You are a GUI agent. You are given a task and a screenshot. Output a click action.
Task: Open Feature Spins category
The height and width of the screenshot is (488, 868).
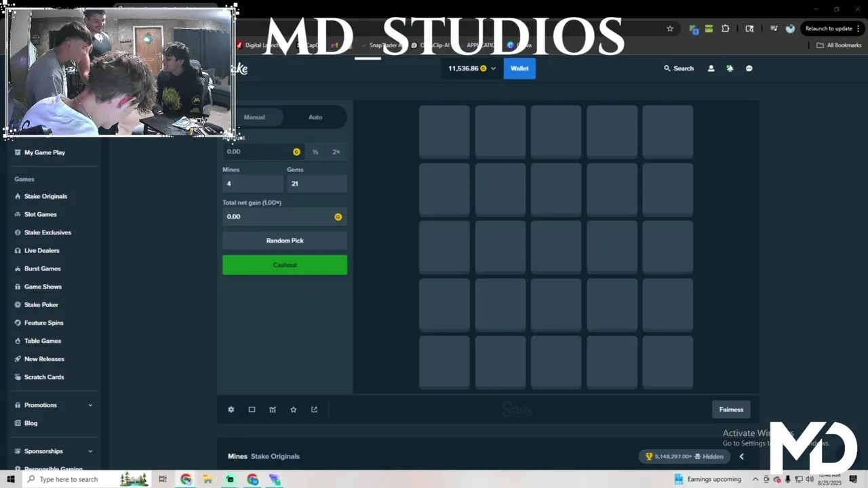pyautogui.click(x=43, y=323)
